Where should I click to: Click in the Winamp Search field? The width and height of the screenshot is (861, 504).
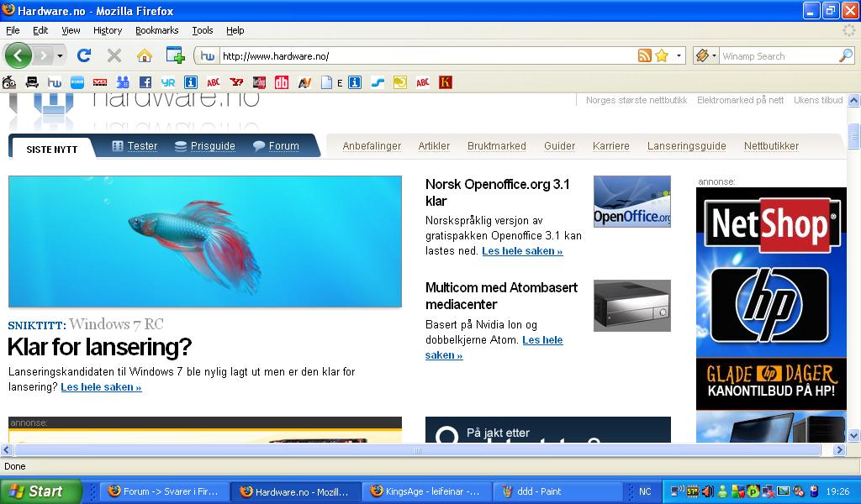(x=779, y=56)
